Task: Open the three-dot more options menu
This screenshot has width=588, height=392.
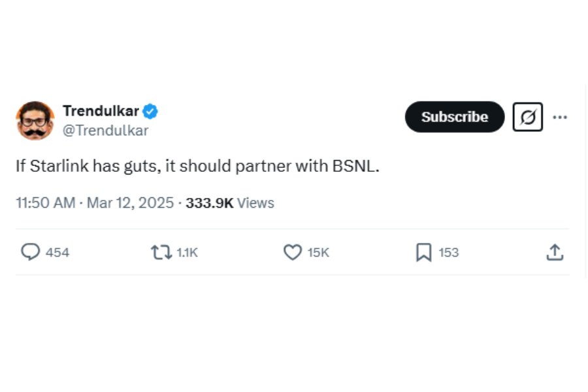Action: coord(560,117)
